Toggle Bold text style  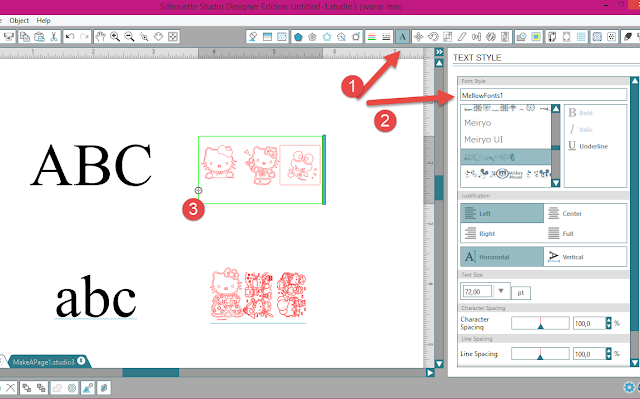(x=580, y=113)
